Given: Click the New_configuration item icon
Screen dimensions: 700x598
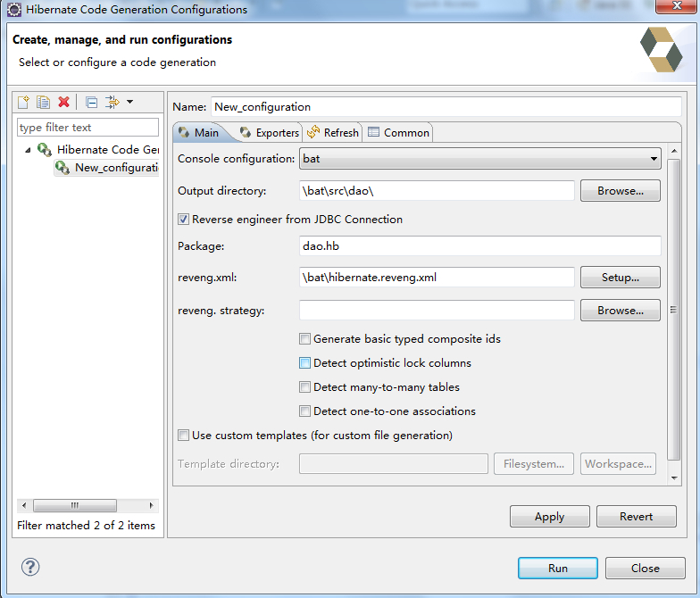Looking at the screenshot, I should 62,168.
